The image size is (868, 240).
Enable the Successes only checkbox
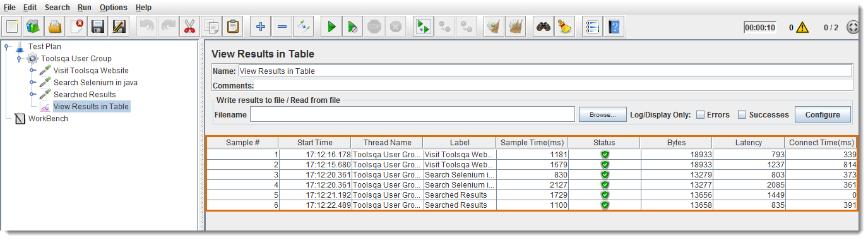pos(742,115)
